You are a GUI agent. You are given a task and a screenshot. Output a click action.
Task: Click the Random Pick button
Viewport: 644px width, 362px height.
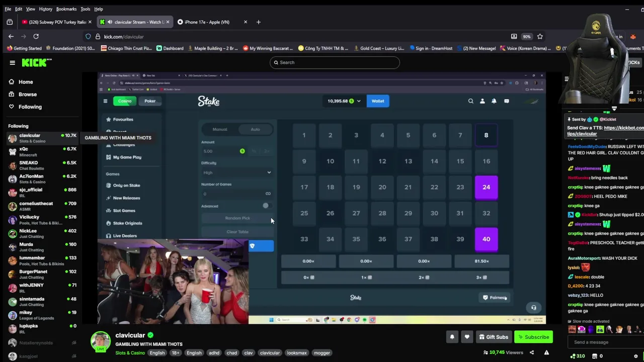(237, 218)
